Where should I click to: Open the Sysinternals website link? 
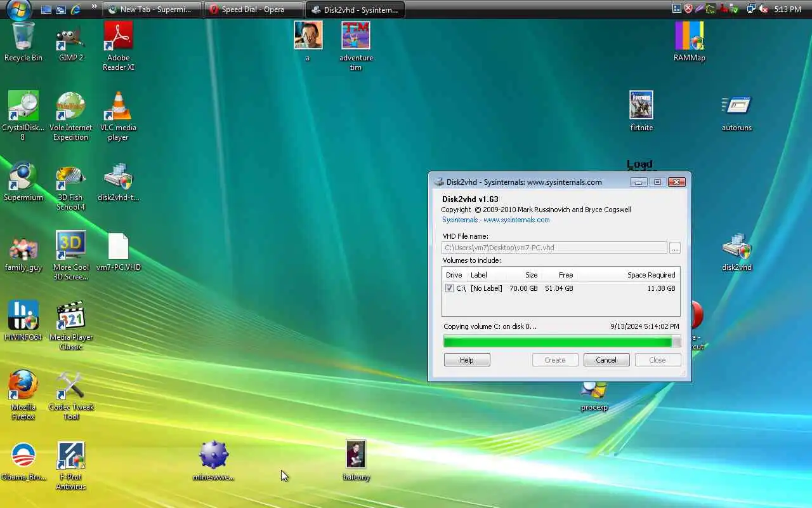(495, 220)
